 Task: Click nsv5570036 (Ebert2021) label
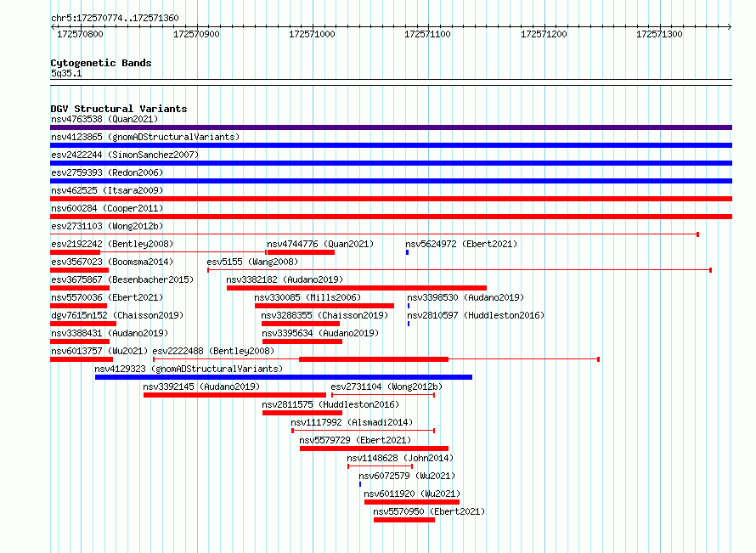tap(107, 297)
